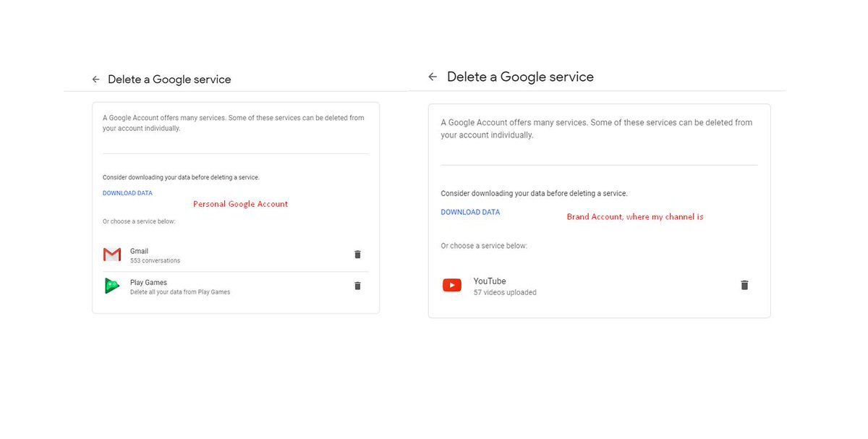
Task: Click right 'Or choose a service below:' text
Action: [484, 246]
